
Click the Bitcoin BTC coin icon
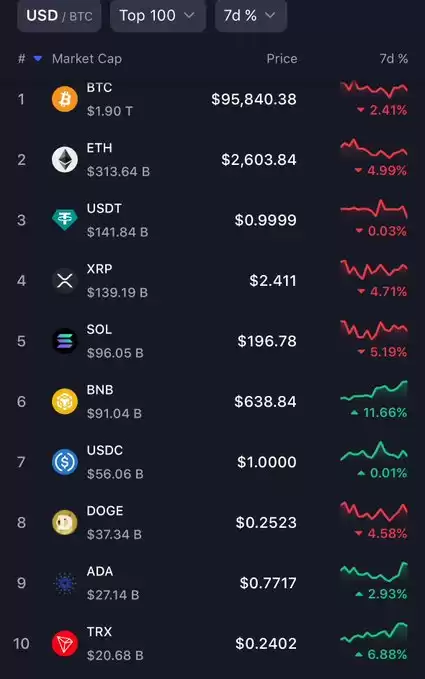(65, 99)
